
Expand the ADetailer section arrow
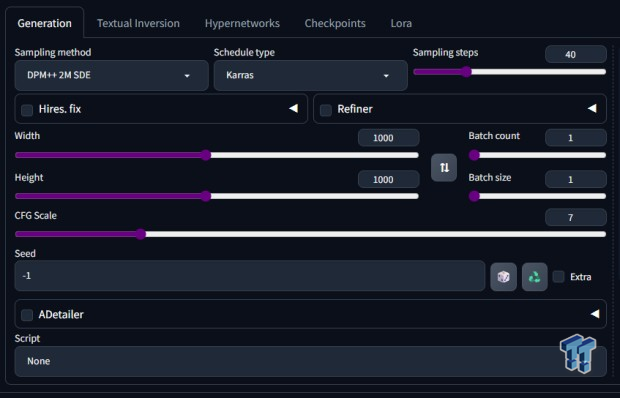[x=595, y=314]
